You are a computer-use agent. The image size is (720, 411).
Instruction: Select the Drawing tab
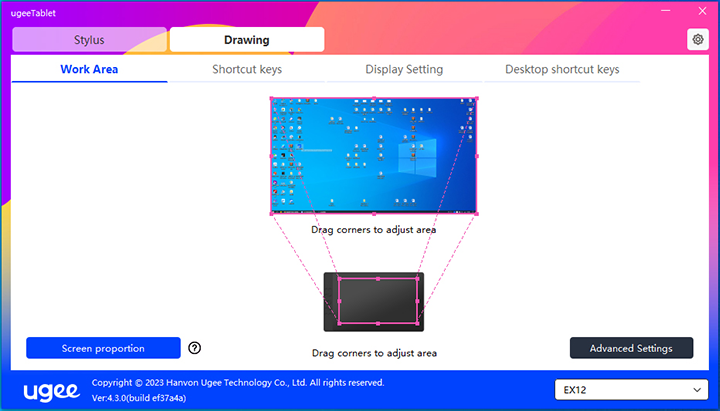click(x=246, y=40)
